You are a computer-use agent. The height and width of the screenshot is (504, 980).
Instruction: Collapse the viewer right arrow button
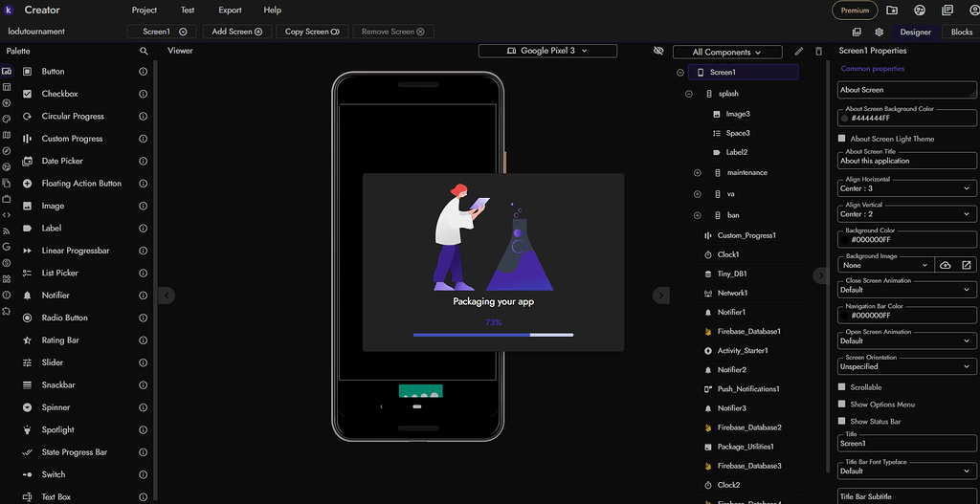[x=661, y=296]
